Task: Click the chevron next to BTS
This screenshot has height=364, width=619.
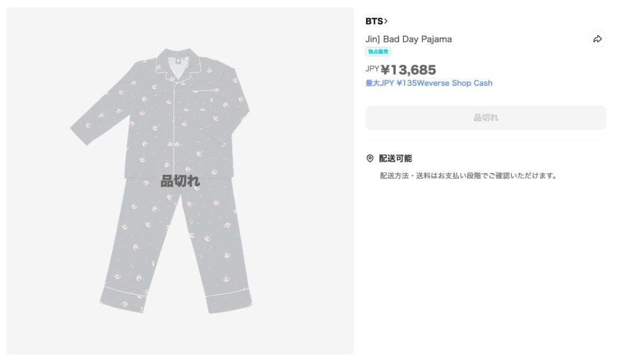Action: click(x=386, y=21)
